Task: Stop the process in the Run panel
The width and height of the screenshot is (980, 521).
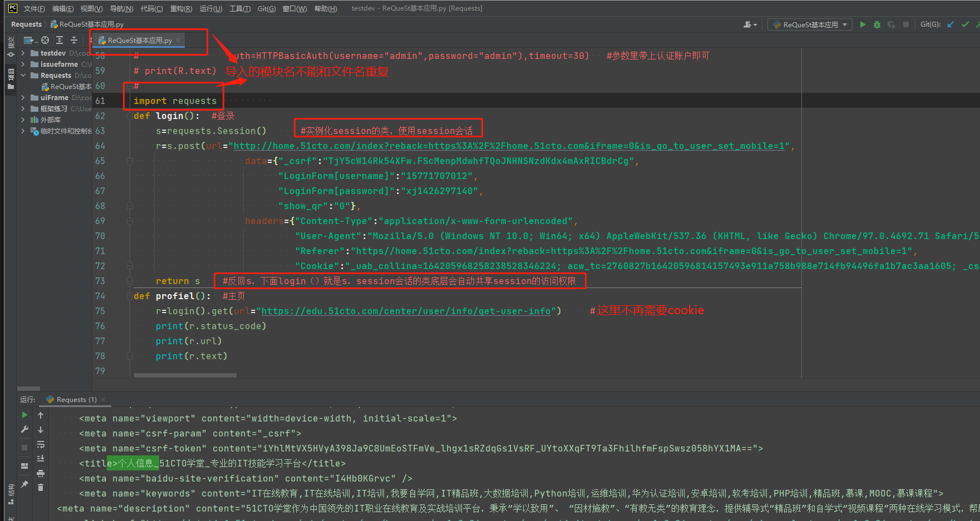Action: (x=24, y=448)
